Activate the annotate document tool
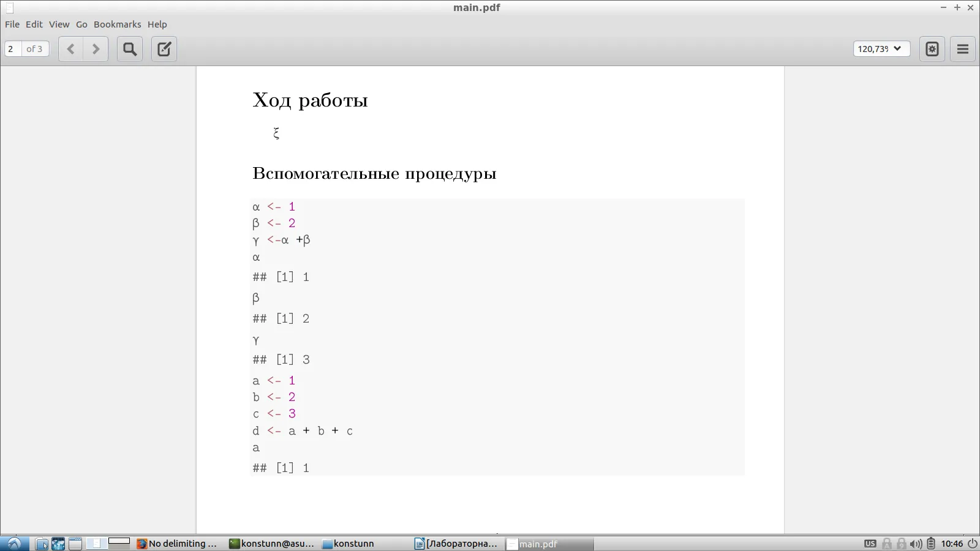Image resolution: width=980 pixels, height=551 pixels. [x=164, y=49]
